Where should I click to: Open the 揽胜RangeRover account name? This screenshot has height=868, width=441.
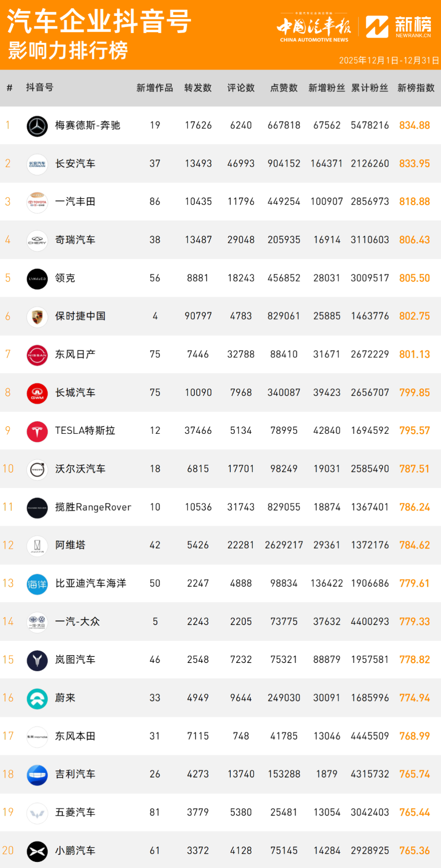(93, 507)
